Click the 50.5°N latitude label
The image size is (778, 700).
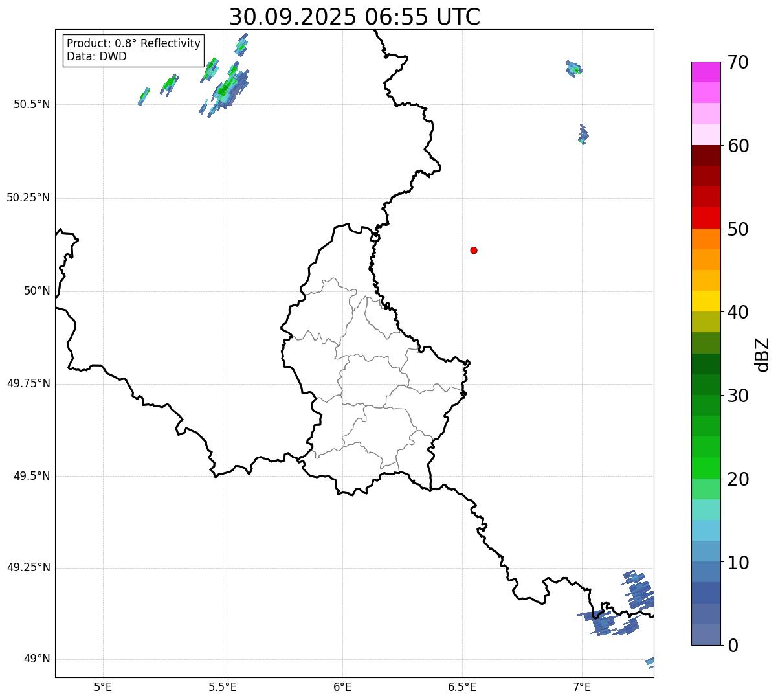(x=32, y=104)
